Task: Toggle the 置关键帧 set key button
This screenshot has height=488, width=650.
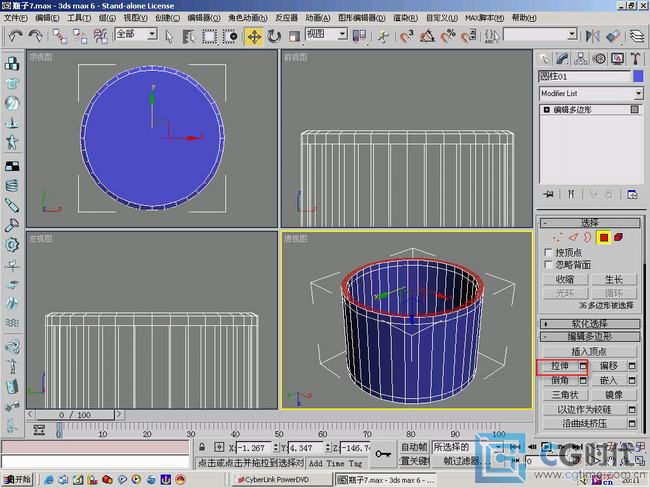Action: pyautogui.click(x=414, y=461)
